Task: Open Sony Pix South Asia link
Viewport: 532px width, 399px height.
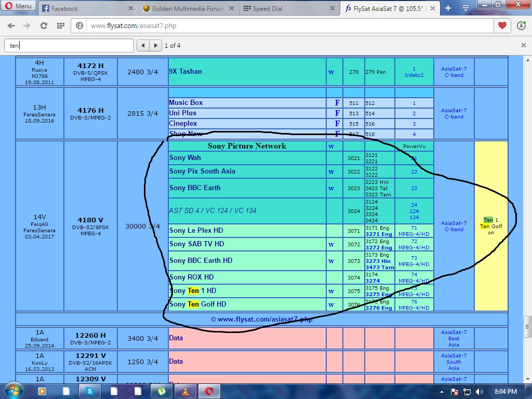Action: pos(203,171)
